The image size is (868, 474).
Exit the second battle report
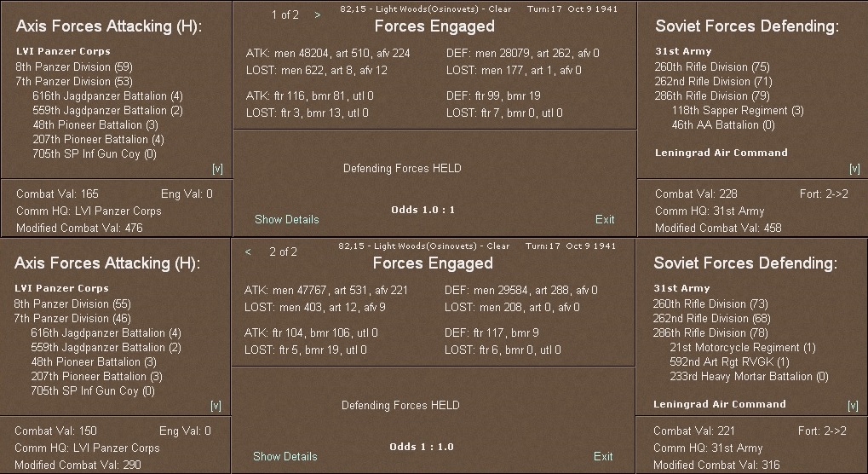coord(603,456)
